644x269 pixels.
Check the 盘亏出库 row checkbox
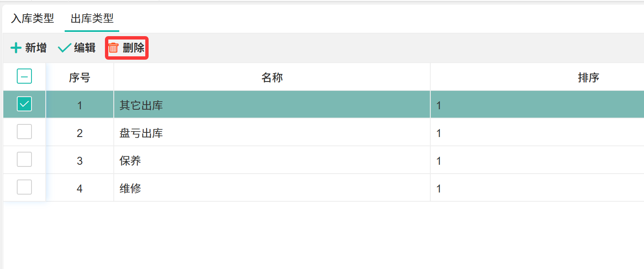coord(24,132)
